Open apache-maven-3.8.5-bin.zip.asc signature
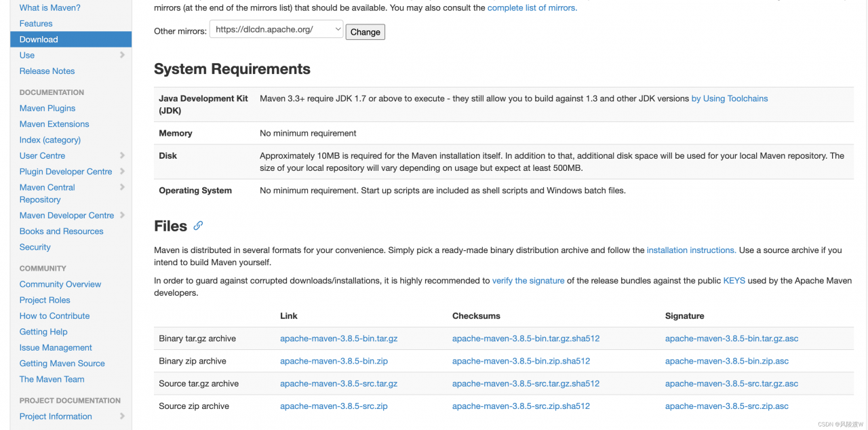Screen dimensions: 868x430 (727, 361)
